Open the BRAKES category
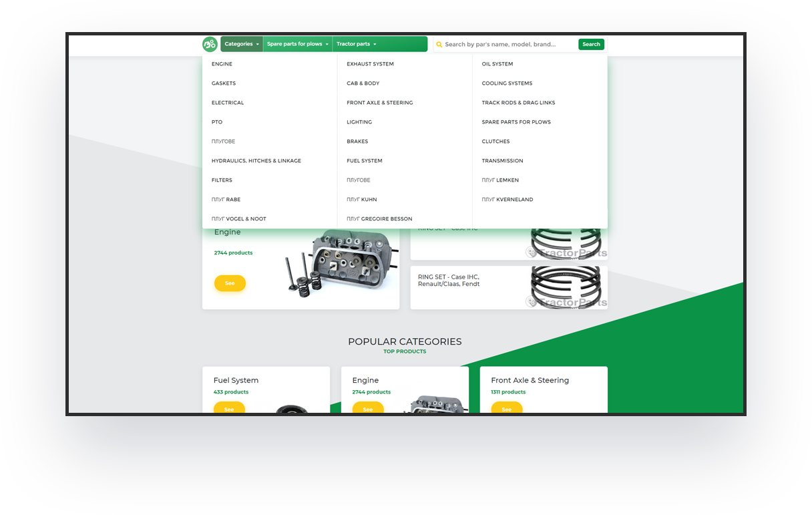Screen dimensions: 812x515 pos(357,141)
